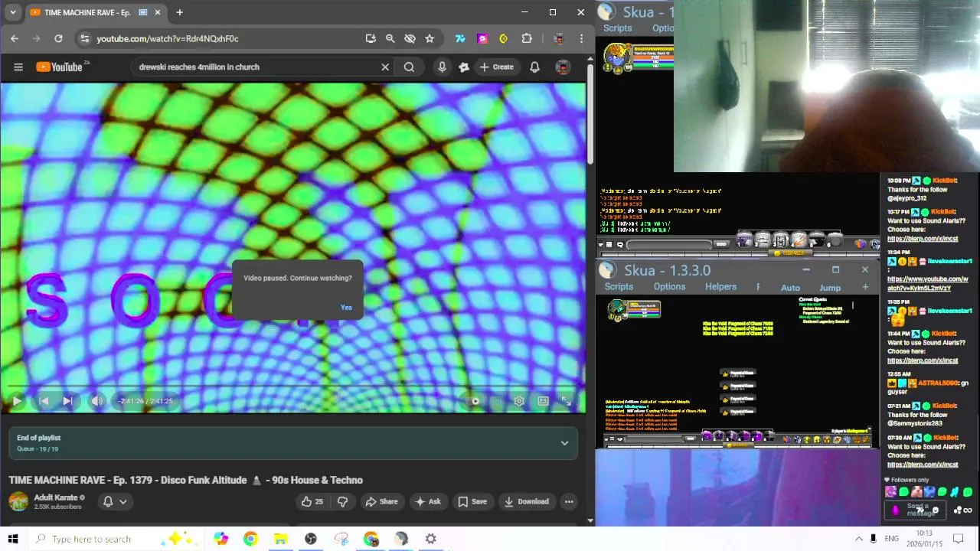Open more actions ellipsis under video
The image size is (980, 551).
coord(569,501)
